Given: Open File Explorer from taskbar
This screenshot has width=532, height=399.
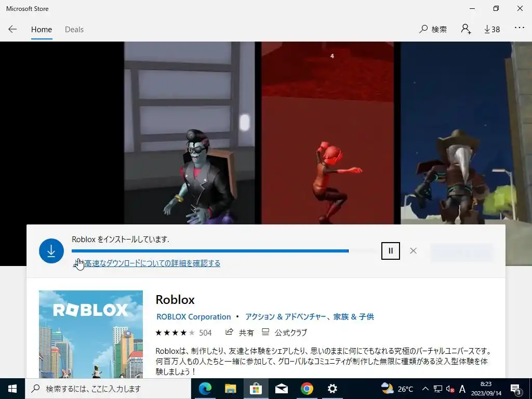Looking at the screenshot, I should (230, 389).
